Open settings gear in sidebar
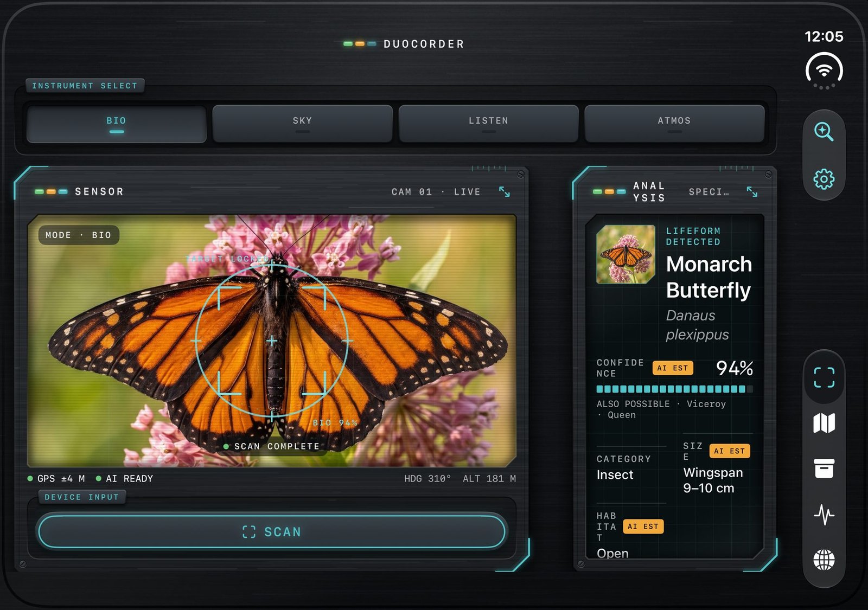868x610 pixels. pos(824,179)
